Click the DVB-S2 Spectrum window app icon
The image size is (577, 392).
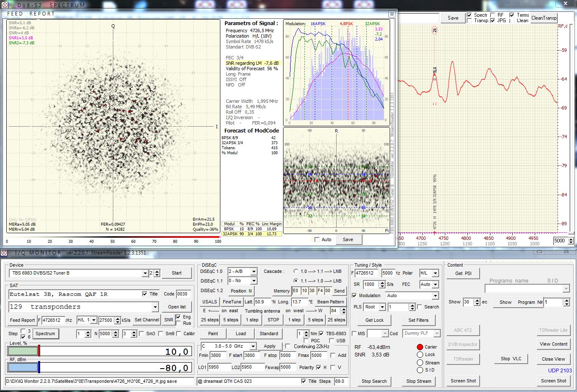point(5,5)
